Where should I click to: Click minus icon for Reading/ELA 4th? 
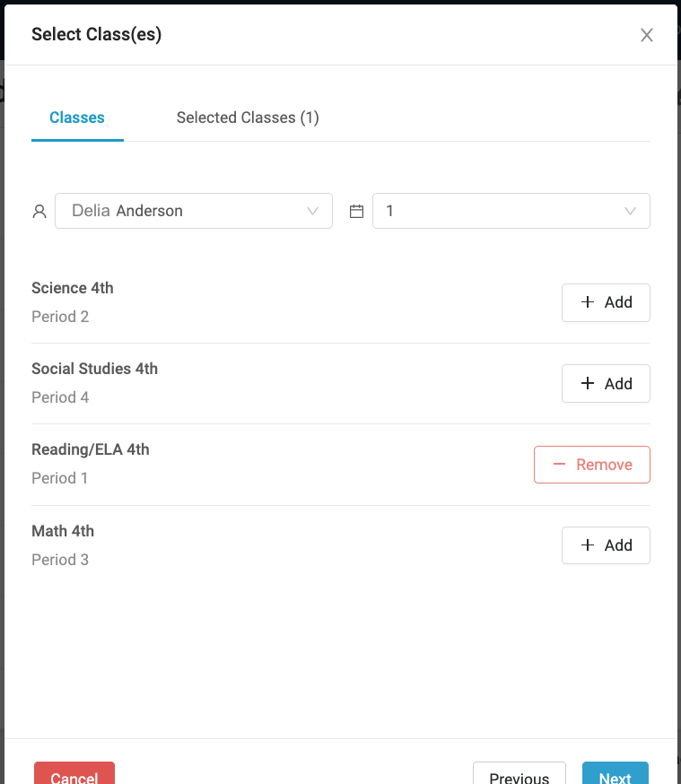coord(560,465)
